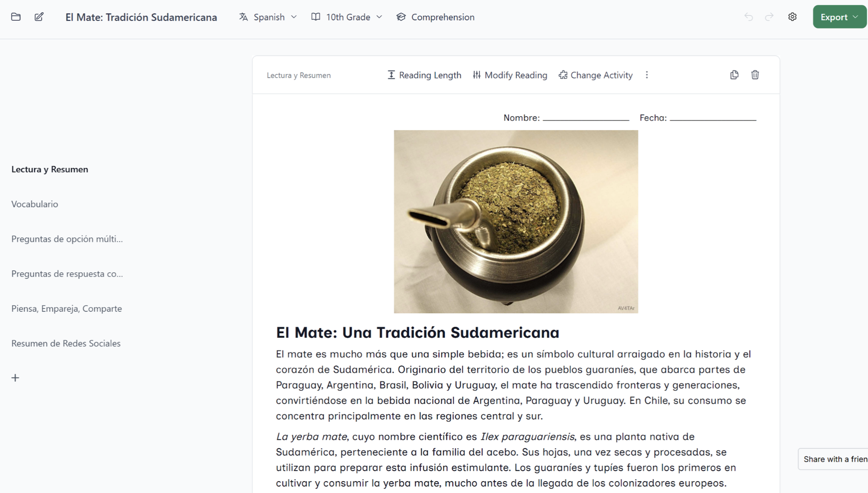Delete activity with trash icon
The width and height of the screenshot is (868, 493).
pyautogui.click(x=755, y=75)
